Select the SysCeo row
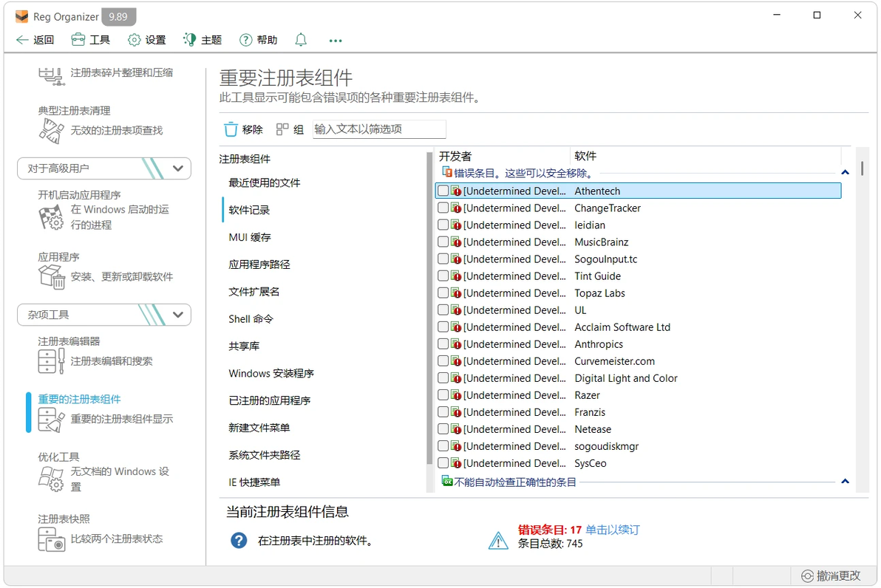The height and width of the screenshot is (588, 881). 638,463
